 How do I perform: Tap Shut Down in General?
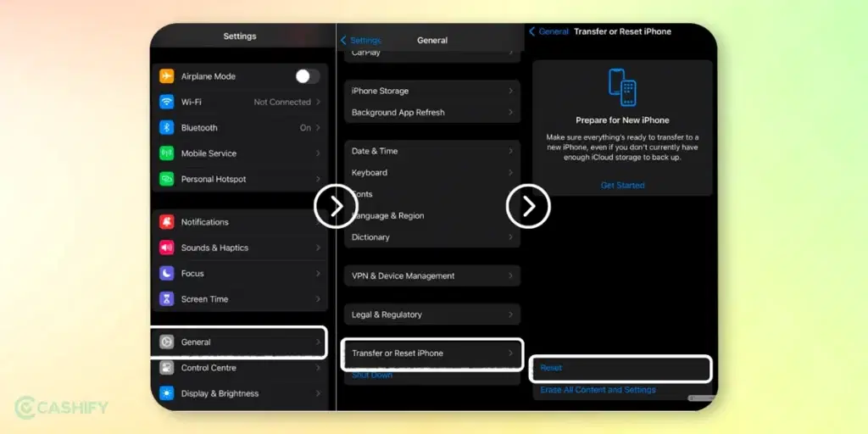[x=372, y=376]
